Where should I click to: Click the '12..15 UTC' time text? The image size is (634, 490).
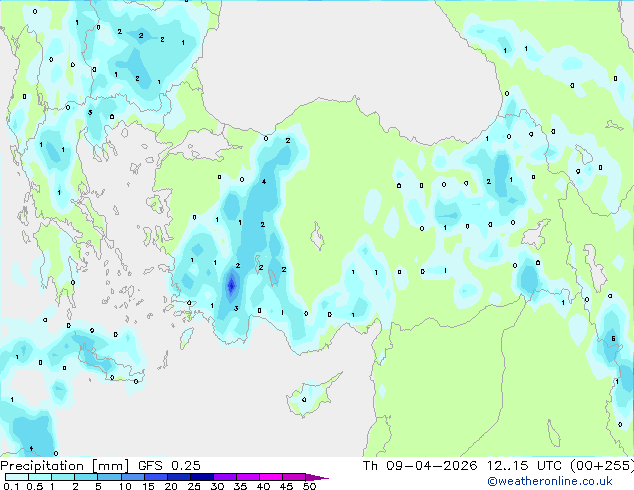(524, 466)
